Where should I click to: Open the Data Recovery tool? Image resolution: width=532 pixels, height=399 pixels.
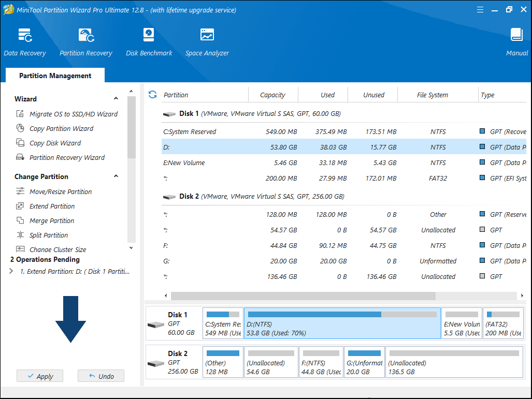point(25,41)
